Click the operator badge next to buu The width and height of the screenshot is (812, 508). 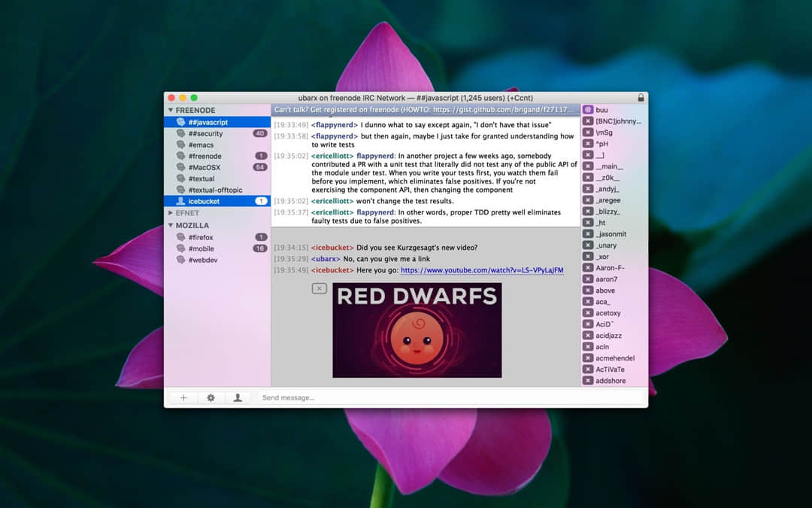point(587,109)
